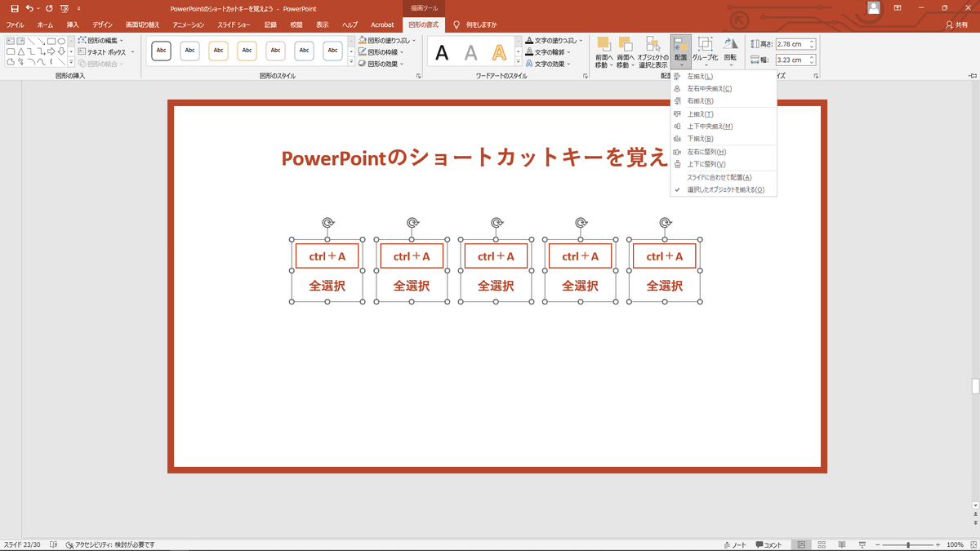980x551 pixels.
Task: Choose 下揃え(B) from align menu
Action: click(x=723, y=139)
